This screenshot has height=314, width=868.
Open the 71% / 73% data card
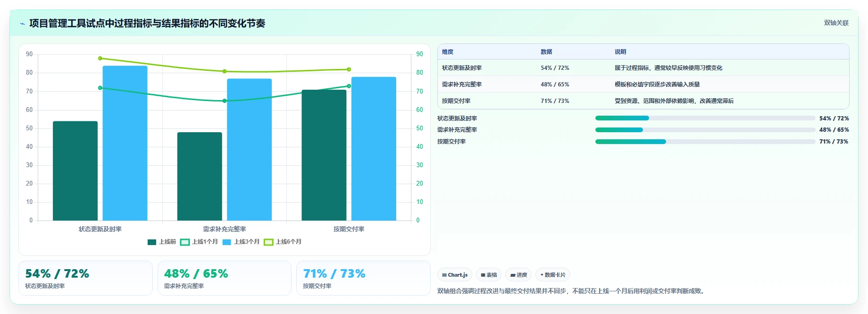(363, 278)
